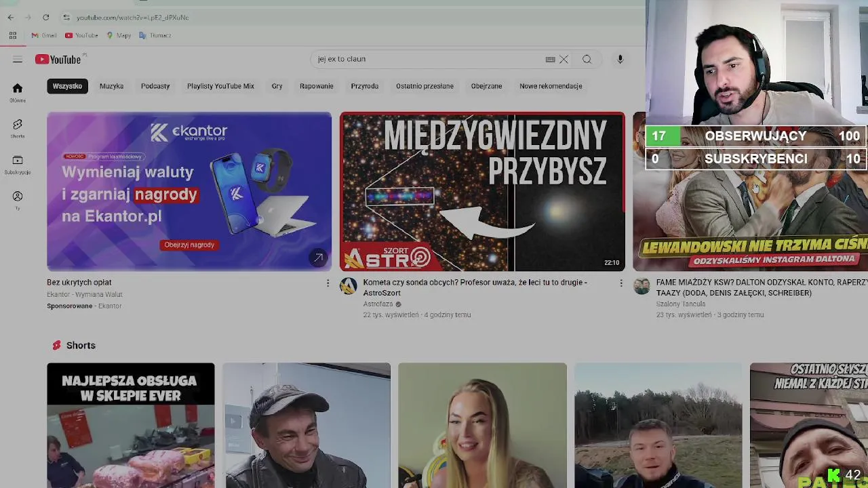Open the Short with blonde woman
The image size is (868, 488).
click(482, 426)
